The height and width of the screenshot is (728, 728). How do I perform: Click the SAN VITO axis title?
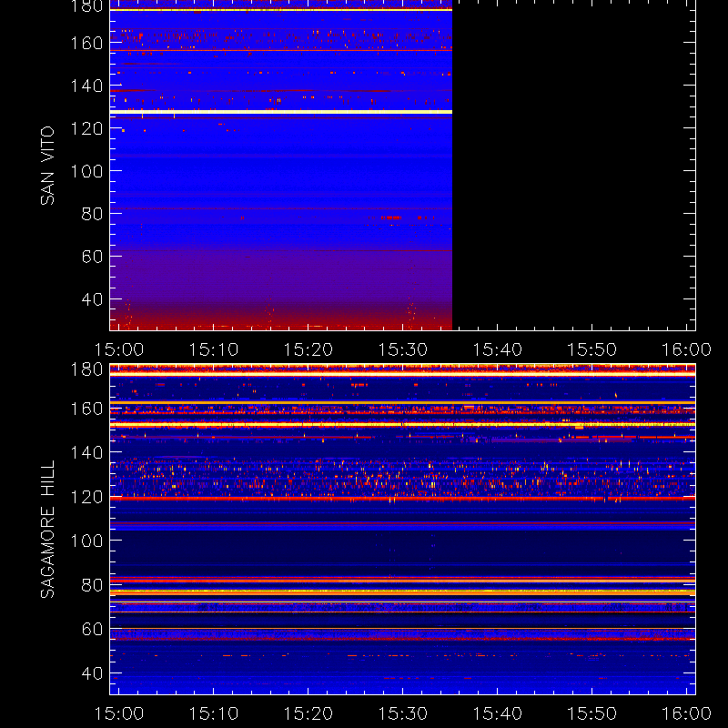pos(47,166)
